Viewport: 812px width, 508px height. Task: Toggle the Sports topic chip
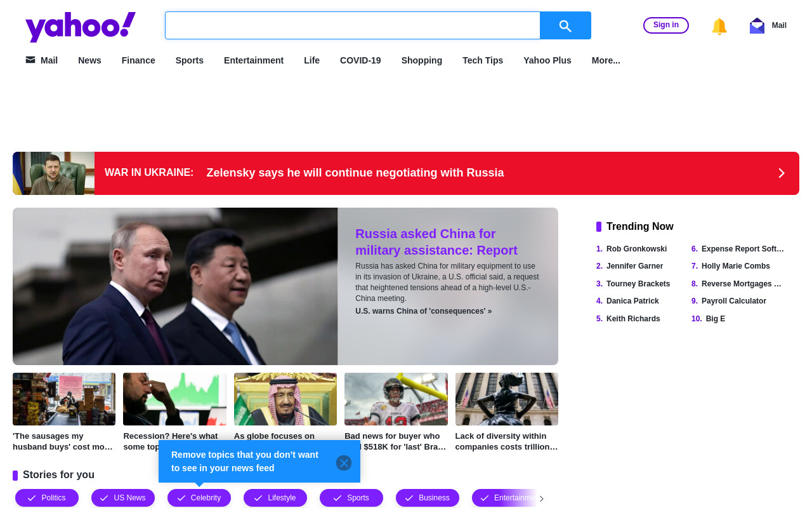[351, 498]
